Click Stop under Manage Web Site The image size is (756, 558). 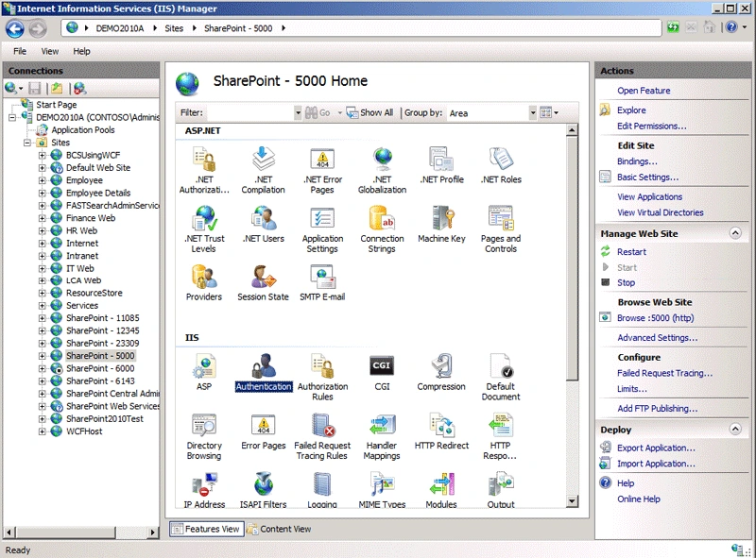626,283
